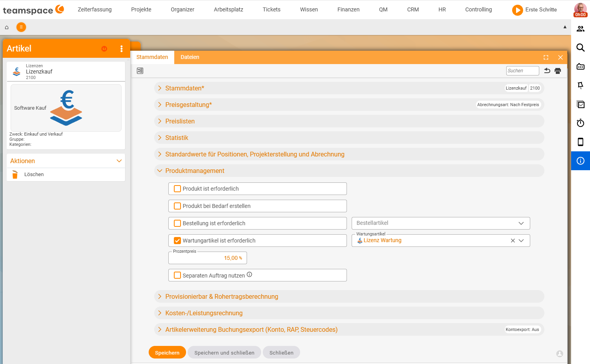
Task: Open the blue info icon in right sidebar
Action: pos(581,161)
